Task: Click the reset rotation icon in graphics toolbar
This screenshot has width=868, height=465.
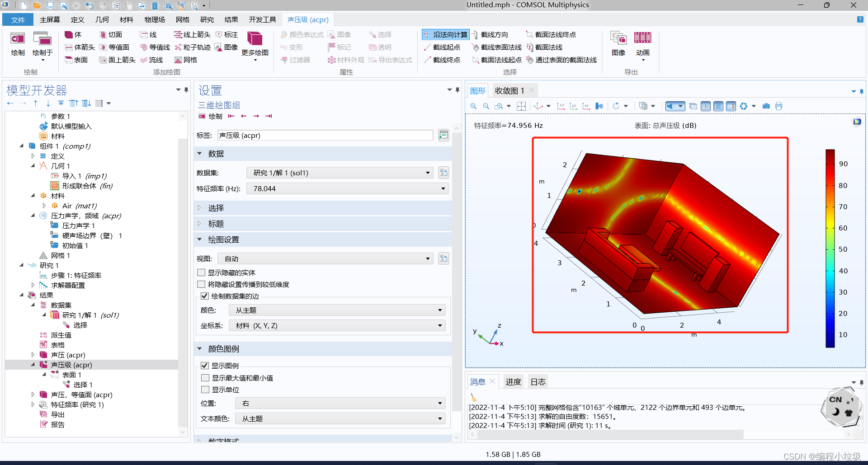Action: pos(616,106)
